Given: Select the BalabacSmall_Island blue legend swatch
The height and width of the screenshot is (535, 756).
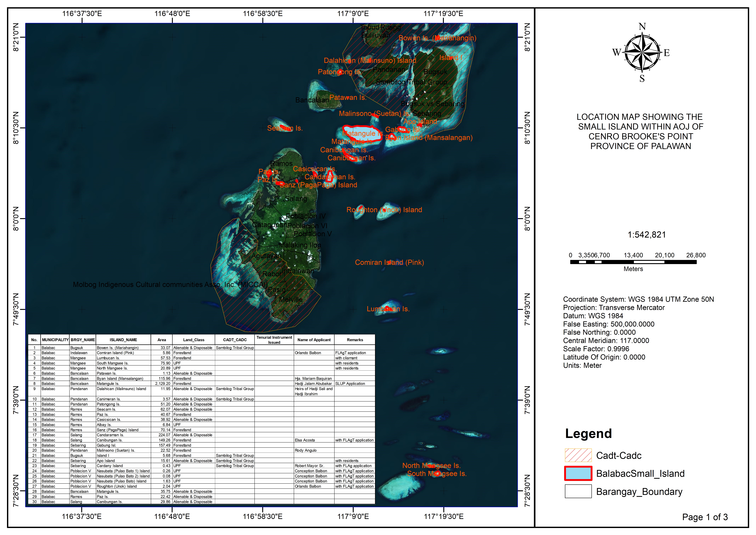Looking at the screenshot, I should click(578, 473).
